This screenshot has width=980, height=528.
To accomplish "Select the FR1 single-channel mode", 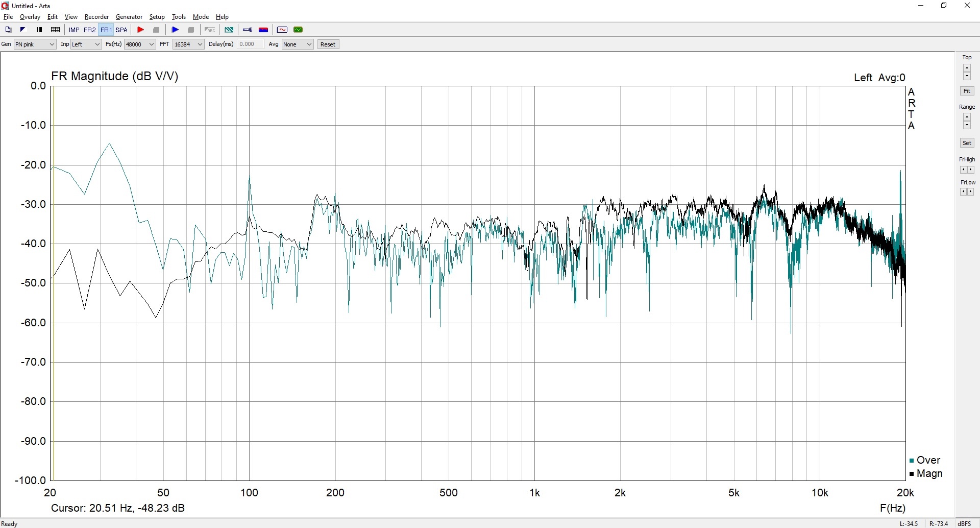I will 106,30.
